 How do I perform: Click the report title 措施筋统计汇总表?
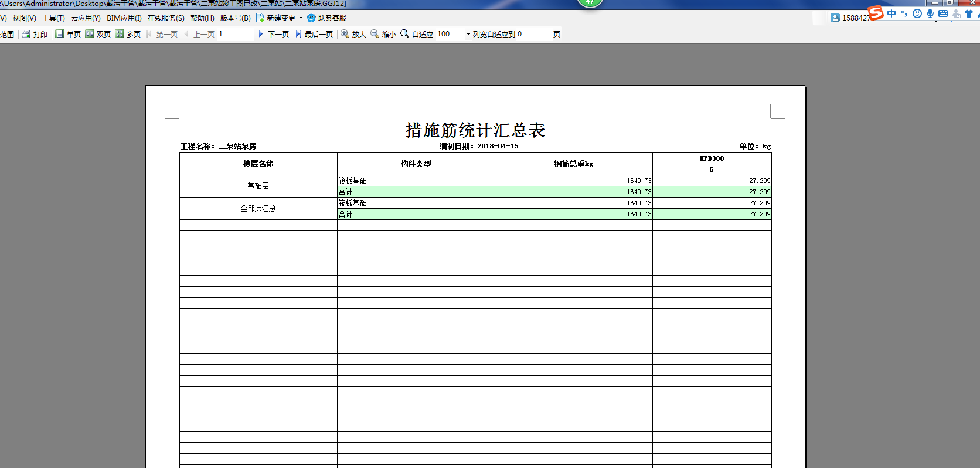click(x=475, y=130)
